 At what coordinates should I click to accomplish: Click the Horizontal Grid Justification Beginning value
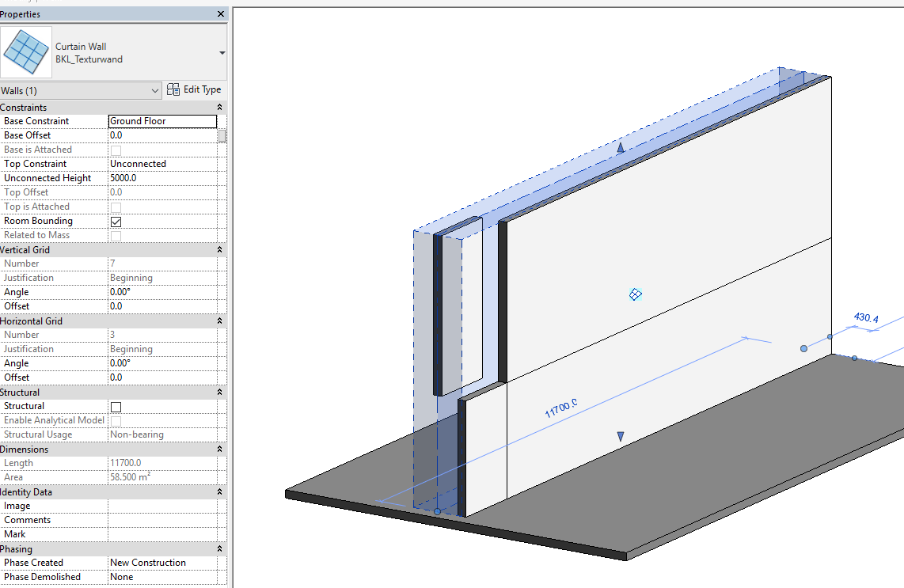[x=162, y=349]
